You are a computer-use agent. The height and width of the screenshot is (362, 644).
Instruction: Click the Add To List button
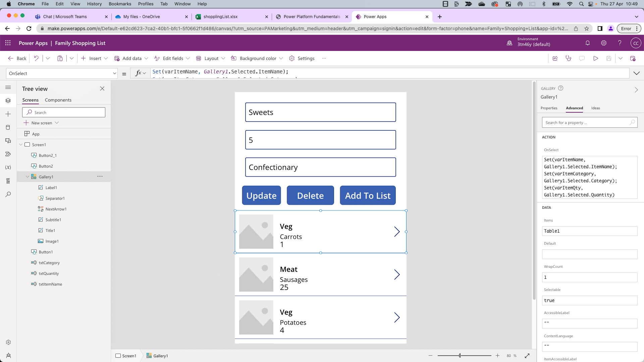point(368,195)
